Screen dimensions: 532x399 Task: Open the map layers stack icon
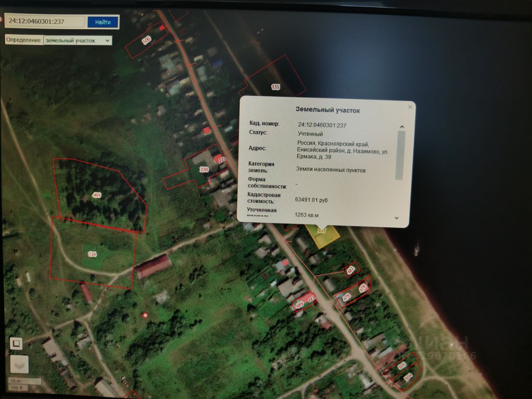19,365
